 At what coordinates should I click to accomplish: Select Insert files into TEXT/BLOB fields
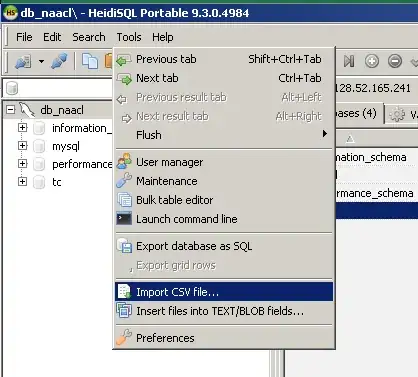[x=224, y=311]
